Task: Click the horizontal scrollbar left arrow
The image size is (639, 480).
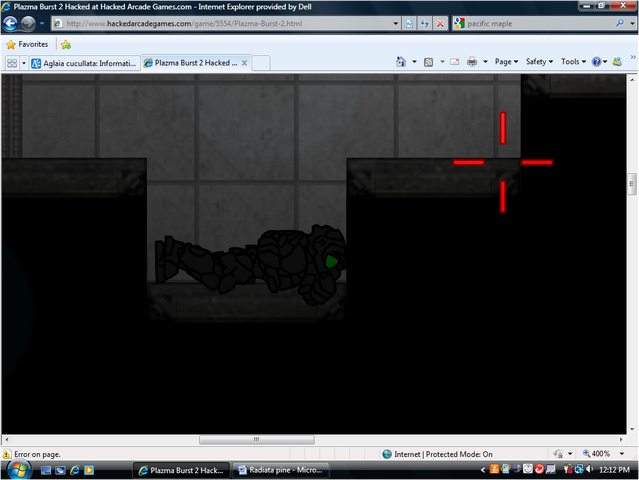Action: pyautogui.click(x=7, y=440)
